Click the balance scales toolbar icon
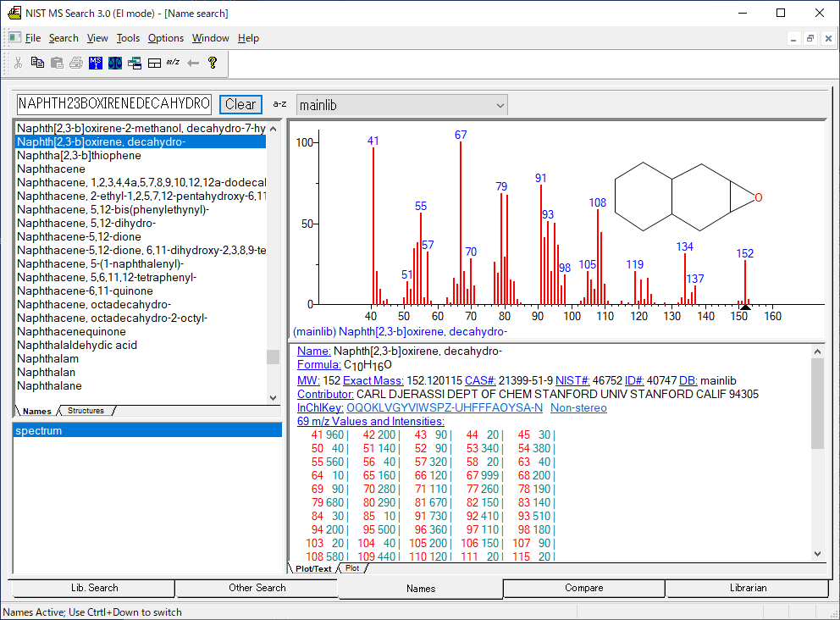Image resolution: width=840 pixels, height=620 pixels. [x=115, y=63]
